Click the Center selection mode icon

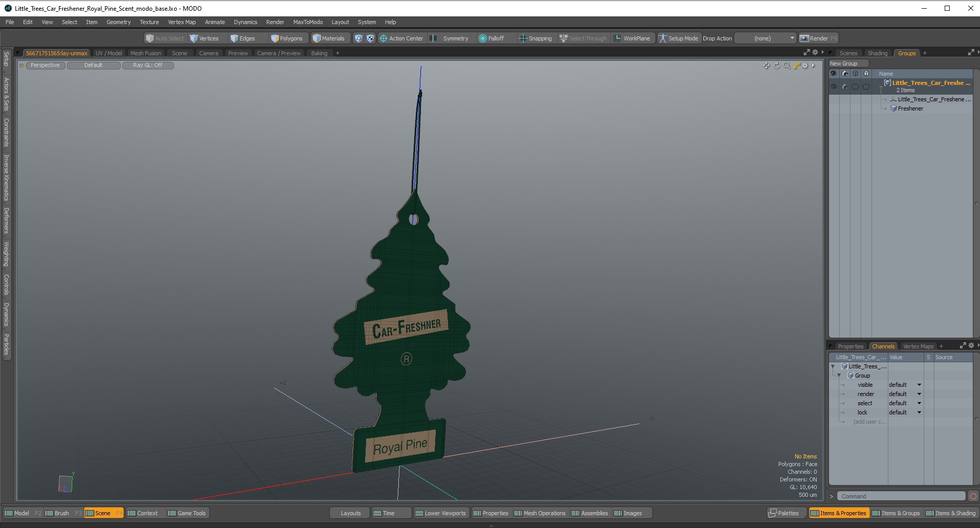pos(370,38)
